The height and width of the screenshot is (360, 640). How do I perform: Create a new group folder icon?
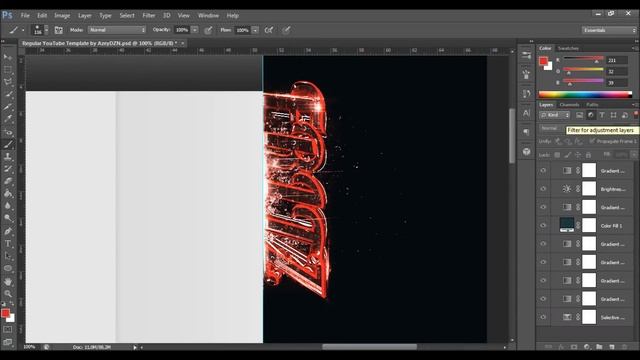(599, 347)
